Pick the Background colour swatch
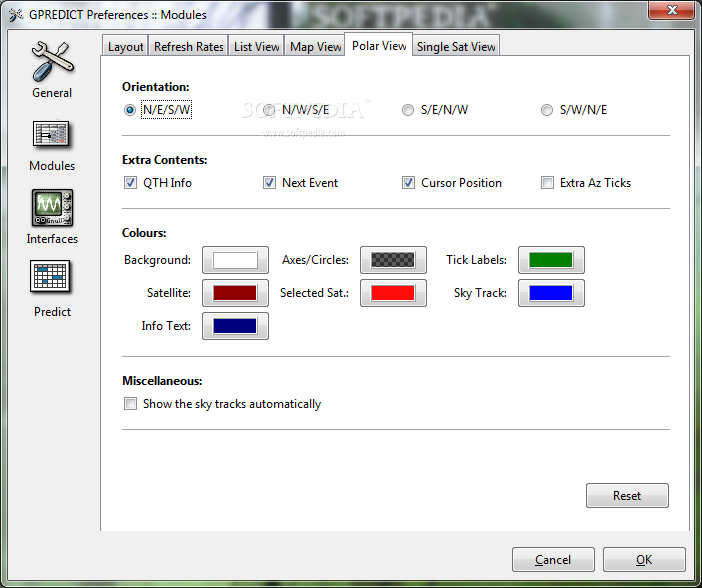The width and height of the screenshot is (702, 588). [235, 260]
